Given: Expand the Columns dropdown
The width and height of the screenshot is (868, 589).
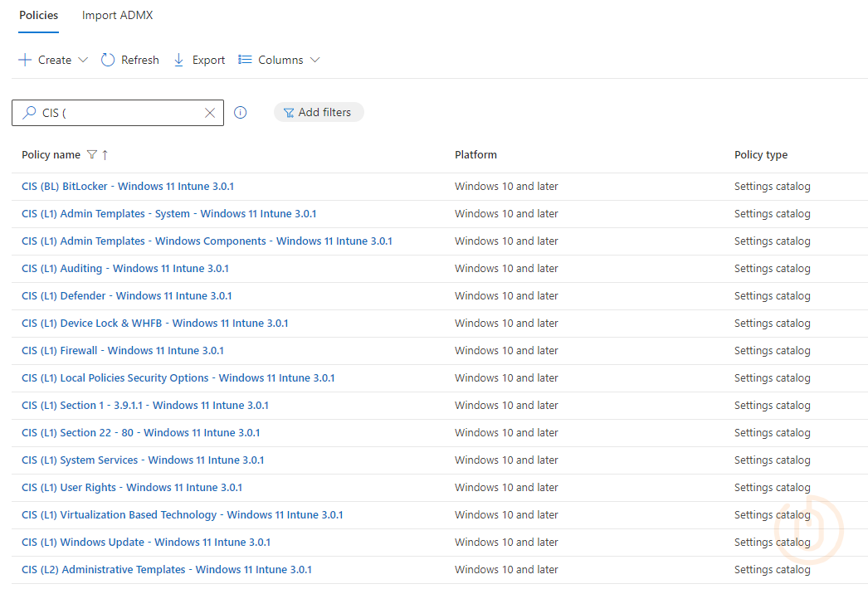Looking at the screenshot, I should tap(279, 60).
